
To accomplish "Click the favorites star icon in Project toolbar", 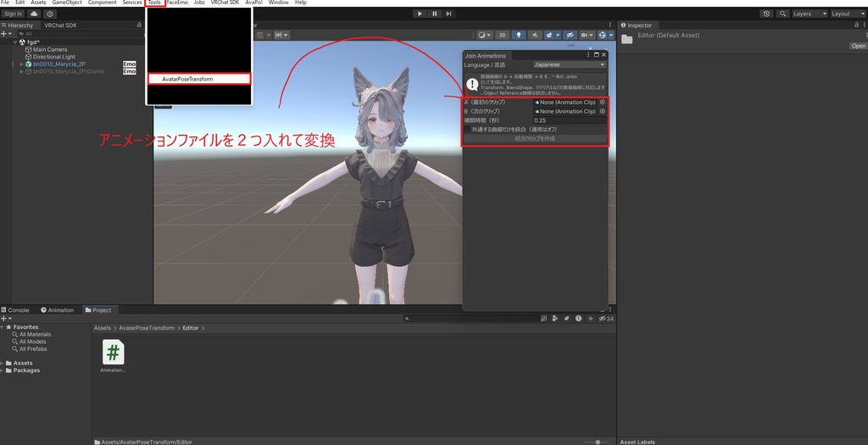I will coord(591,318).
